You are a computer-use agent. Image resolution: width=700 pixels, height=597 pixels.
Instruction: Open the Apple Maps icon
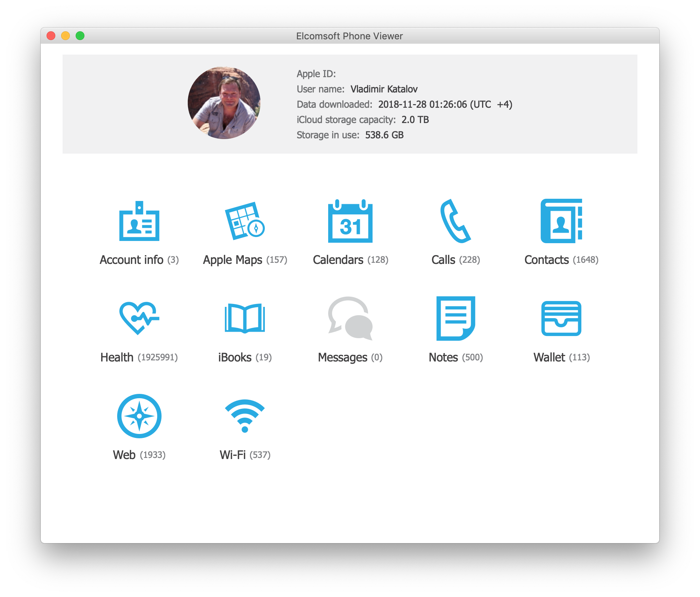(x=244, y=221)
